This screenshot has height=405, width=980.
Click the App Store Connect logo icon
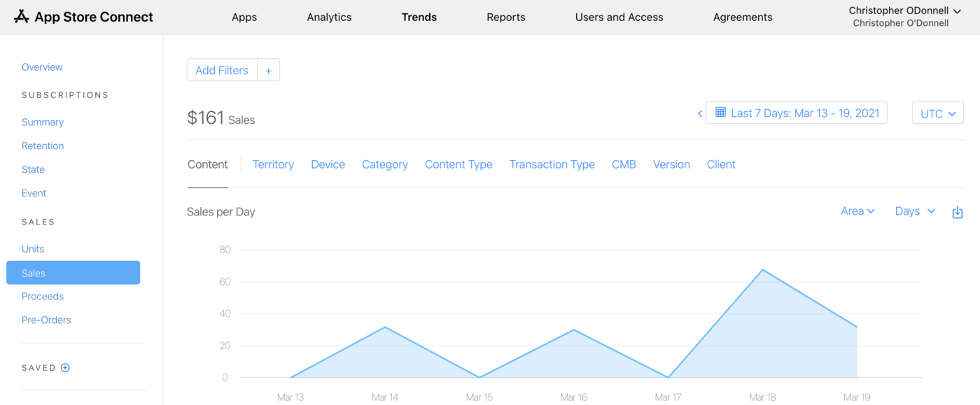click(x=22, y=17)
